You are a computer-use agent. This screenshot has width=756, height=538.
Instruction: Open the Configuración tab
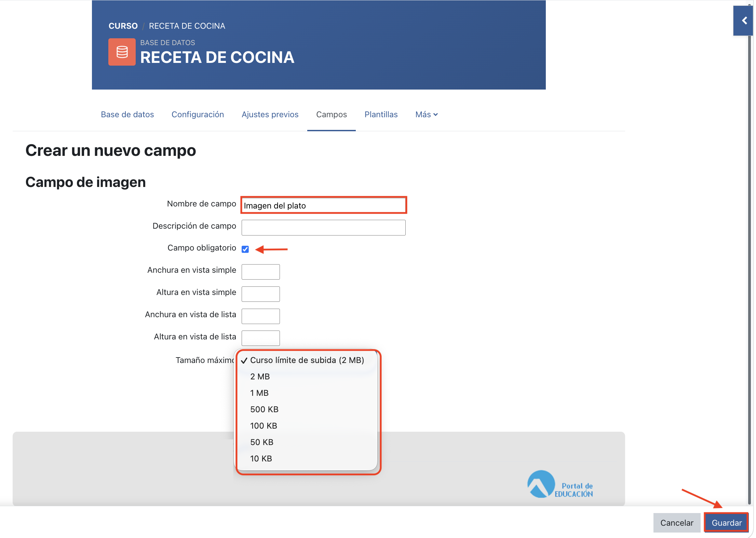pyautogui.click(x=198, y=115)
